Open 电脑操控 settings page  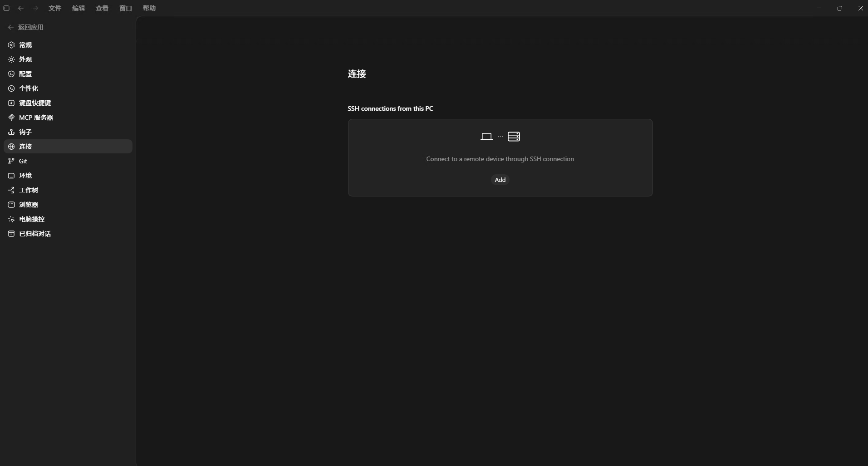(68, 219)
